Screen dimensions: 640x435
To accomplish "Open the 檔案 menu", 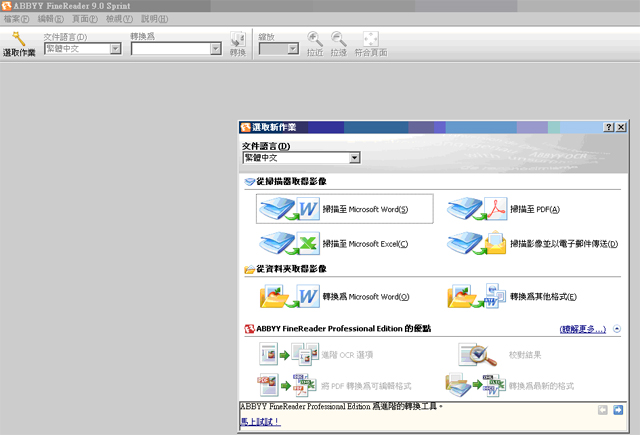I will [x=16, y=19].
